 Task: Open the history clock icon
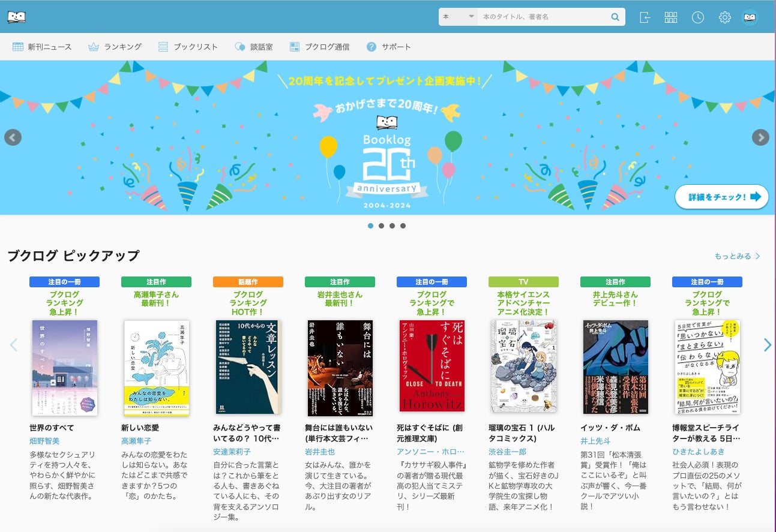(697, 17)
